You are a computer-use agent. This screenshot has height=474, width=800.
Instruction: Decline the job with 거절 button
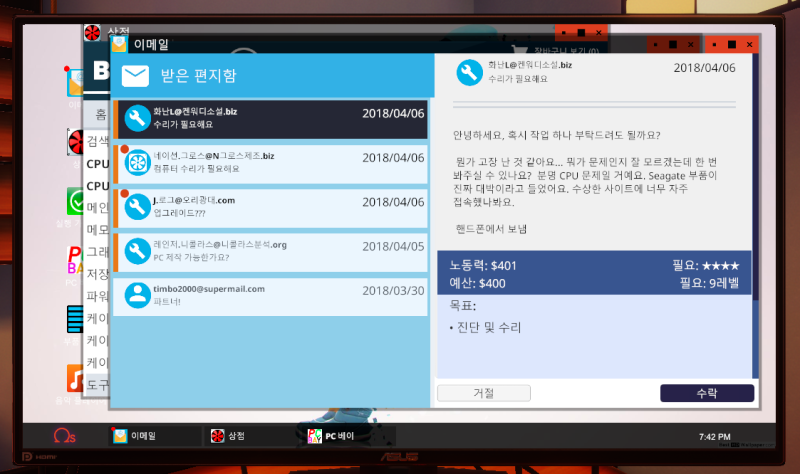[x=484, y=393]
